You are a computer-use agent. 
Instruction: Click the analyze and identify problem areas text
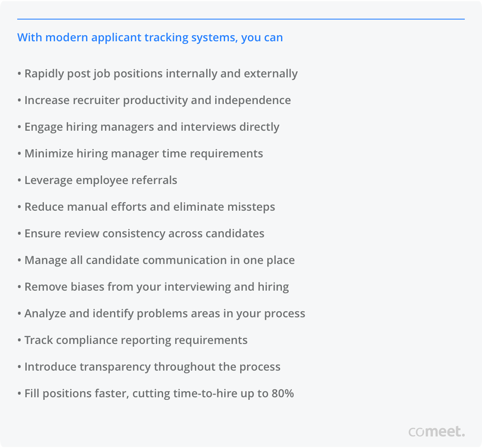coord(165,313)
